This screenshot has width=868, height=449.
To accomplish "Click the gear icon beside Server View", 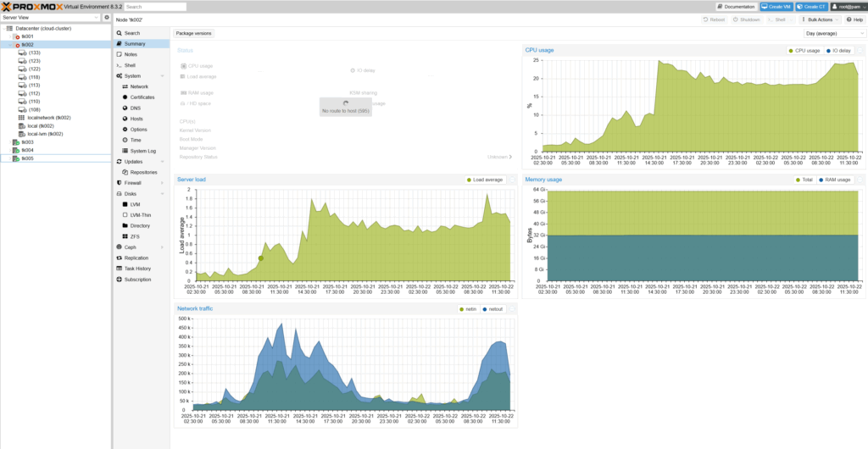I will click(106, 17).
